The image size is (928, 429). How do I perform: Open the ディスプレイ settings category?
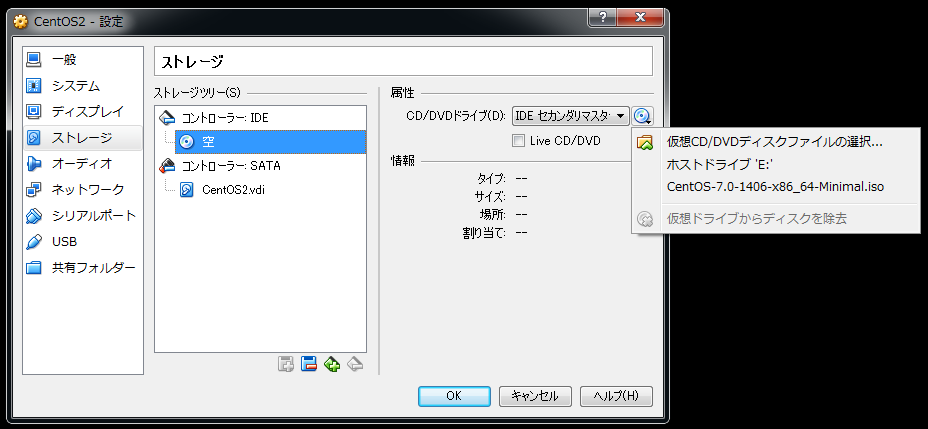[x=82, y=111]
